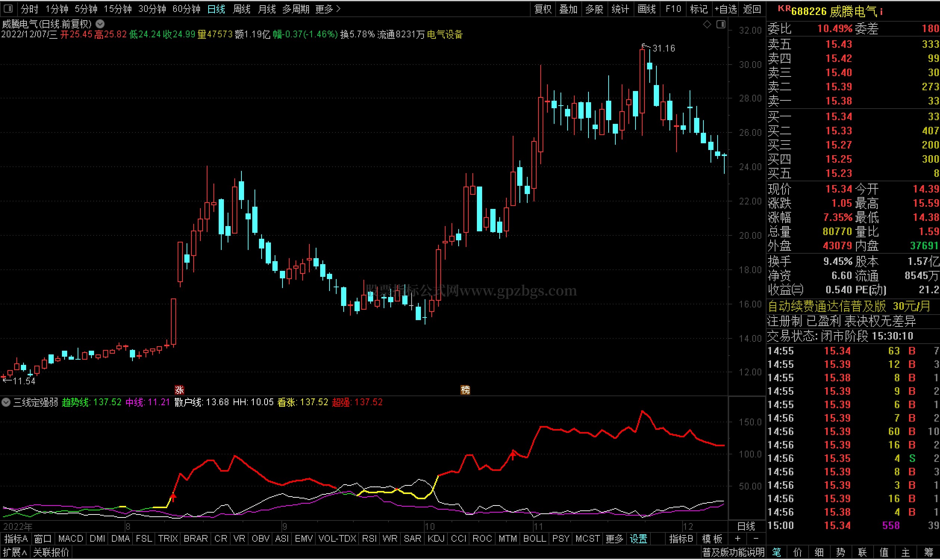Select the 值 value tab
The width and height of the screenshot is (940, 560).
884,553
